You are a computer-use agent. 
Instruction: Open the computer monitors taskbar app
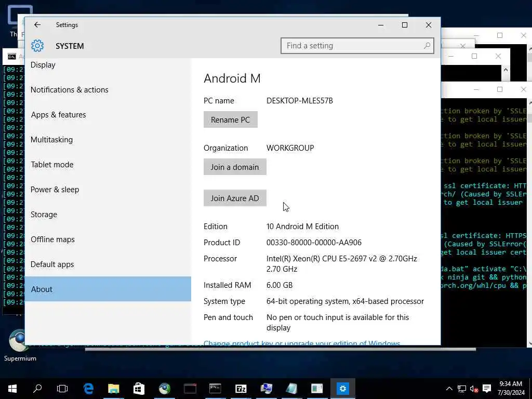click(x=267, y=389)
